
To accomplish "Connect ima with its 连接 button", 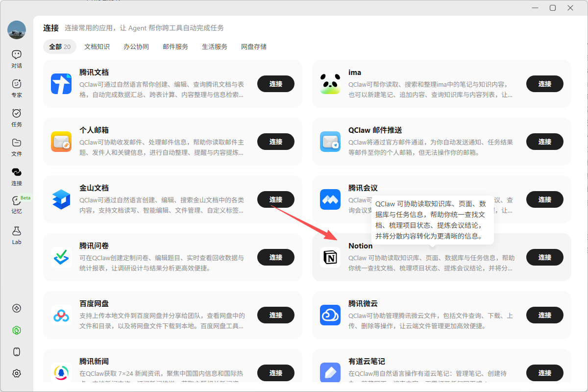I will coord(545,84).
